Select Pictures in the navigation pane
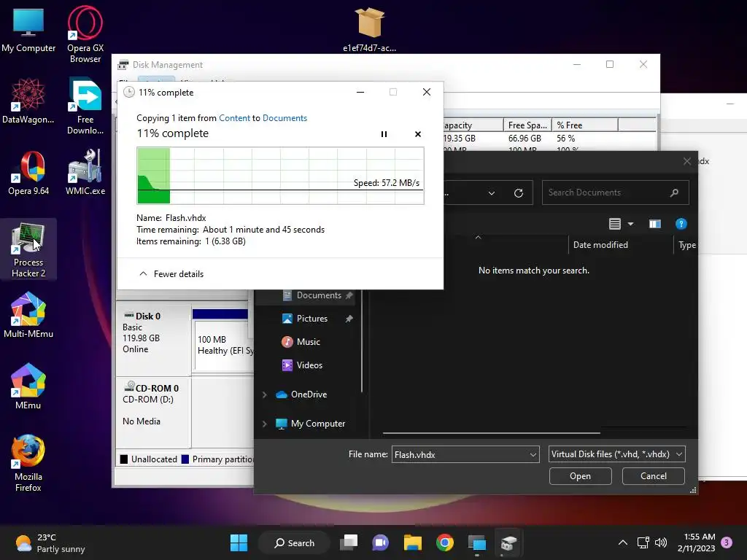This screenshot has width=747, height=560. click(312, 319)
